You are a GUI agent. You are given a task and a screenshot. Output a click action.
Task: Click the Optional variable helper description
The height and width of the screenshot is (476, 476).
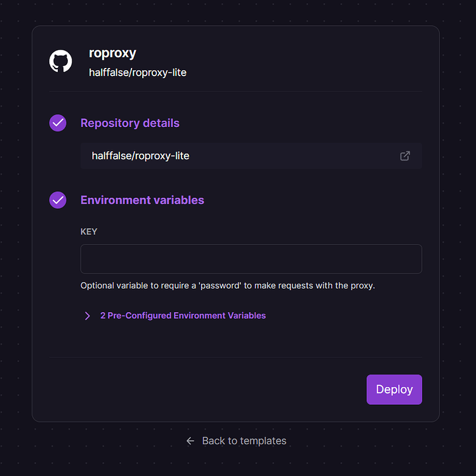coord(228,286)
